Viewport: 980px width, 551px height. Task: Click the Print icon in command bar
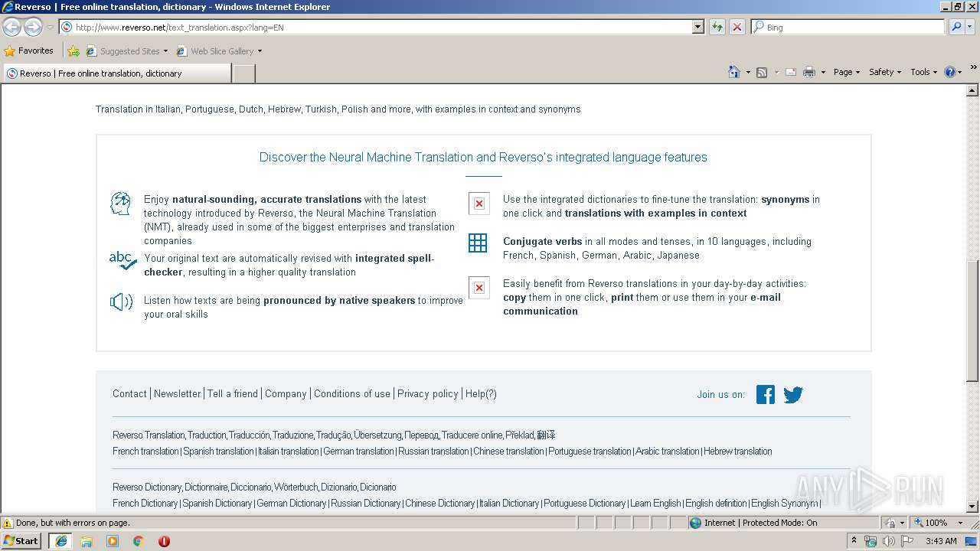[809, 72]
